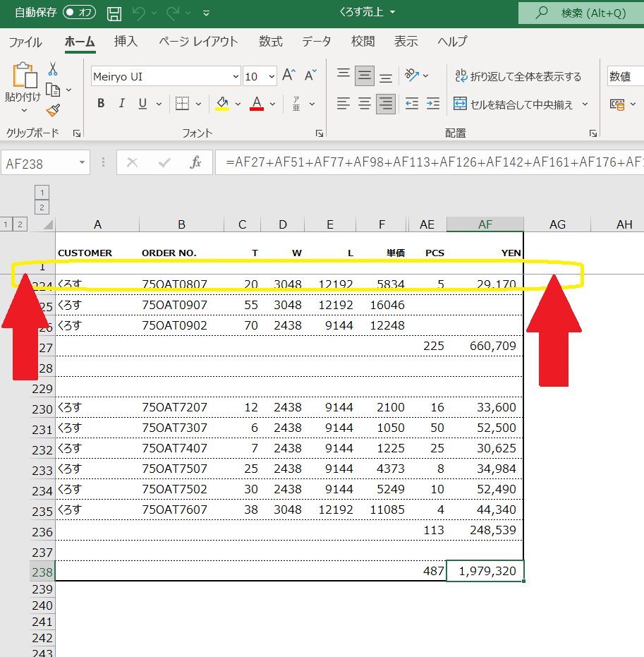
Task: Select column AF header
Action: coord(485,224)
